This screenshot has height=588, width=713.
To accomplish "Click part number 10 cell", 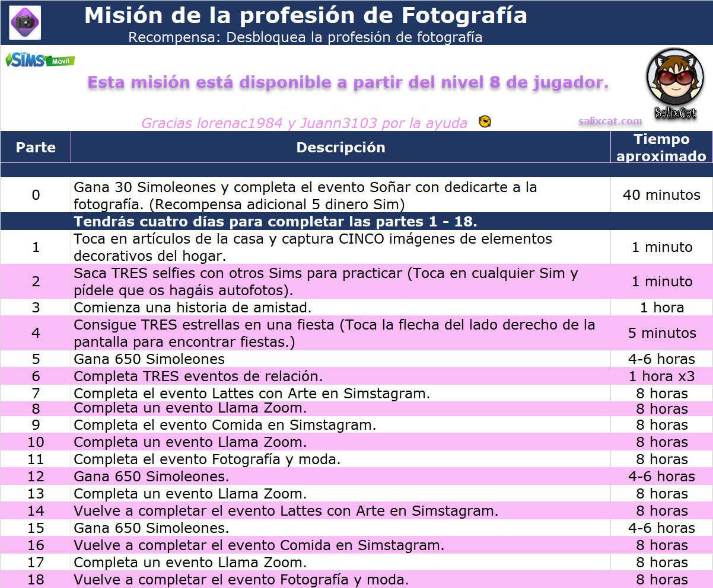I will pyautogui.click(x=36, y=442).
